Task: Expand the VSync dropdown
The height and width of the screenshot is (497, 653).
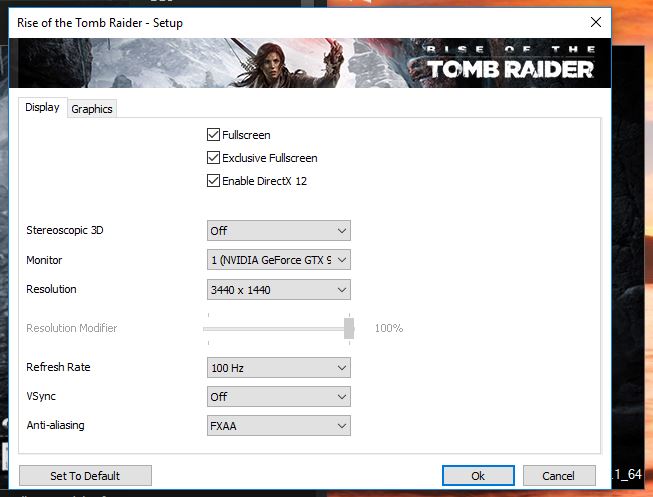Action: (x=279, y=397)
